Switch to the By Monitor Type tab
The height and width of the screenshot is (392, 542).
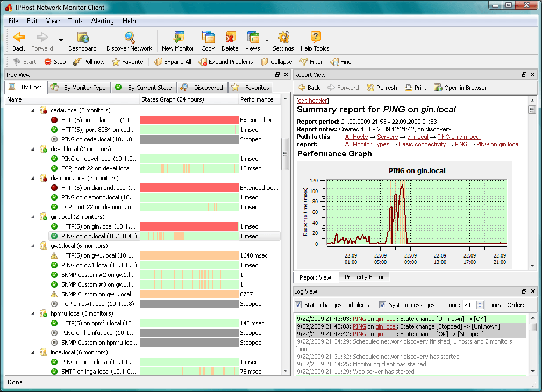pyautogui.click(x=79, y=87)
